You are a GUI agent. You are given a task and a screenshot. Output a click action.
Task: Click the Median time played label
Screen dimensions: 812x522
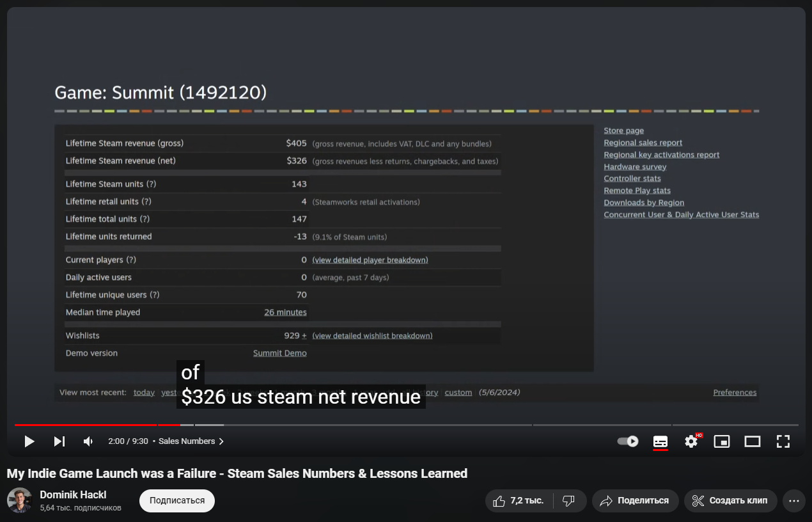[103, 313]
